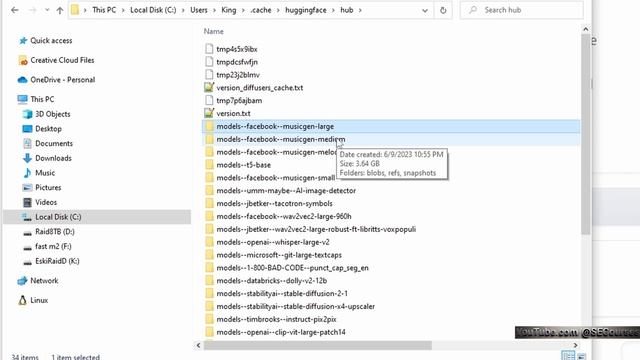The width and height of the screenshot is (640, 360).
Task: Click the Quick access star icon
Action: point(23,40)
